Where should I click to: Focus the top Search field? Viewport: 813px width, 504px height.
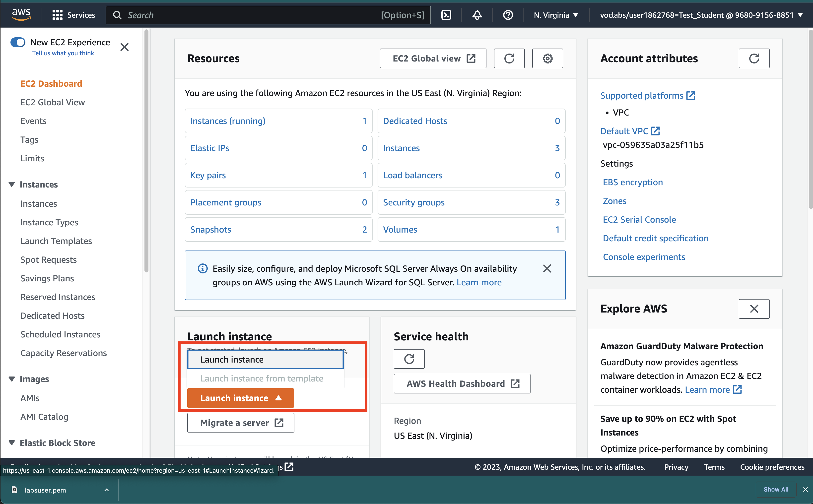point(268,15)
